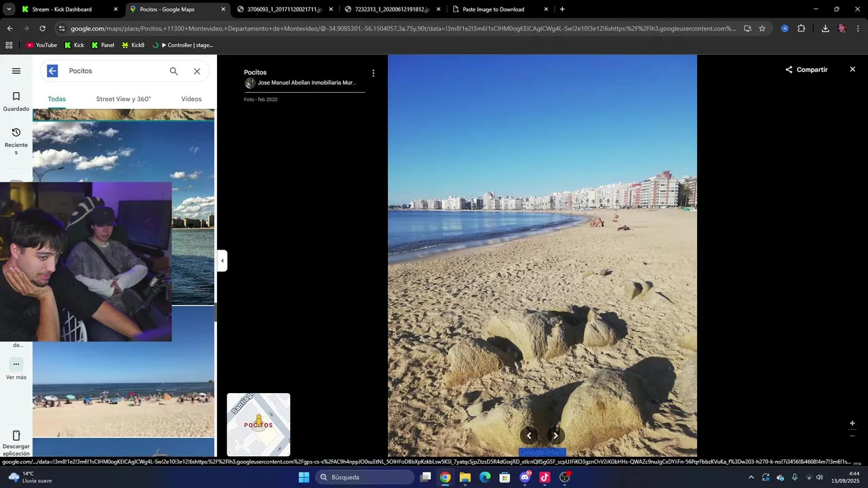Clear the Pocitos search with the X

197,71
